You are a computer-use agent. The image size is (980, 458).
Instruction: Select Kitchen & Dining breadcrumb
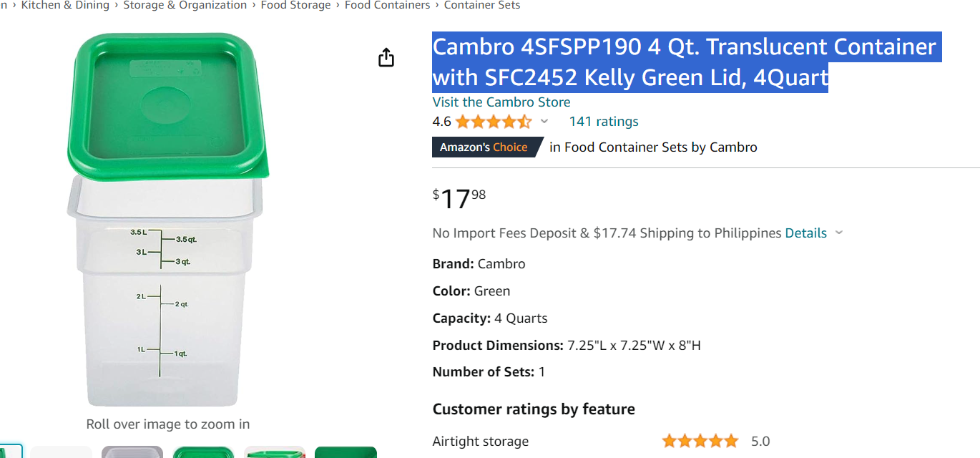[x=65, y=6]
